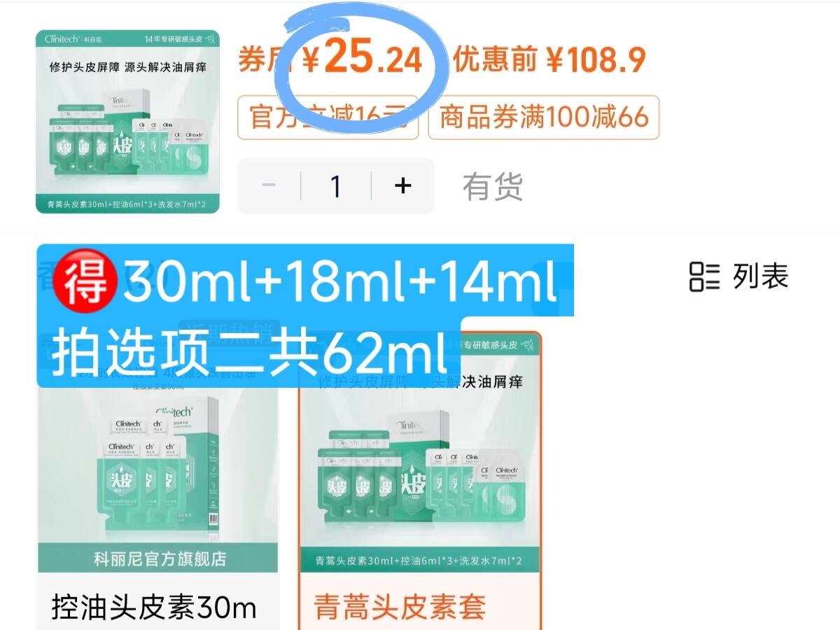Tap 科丽尼官方旗舰店 store banner on left card
The image size is (840, 630).
point(160,559)
